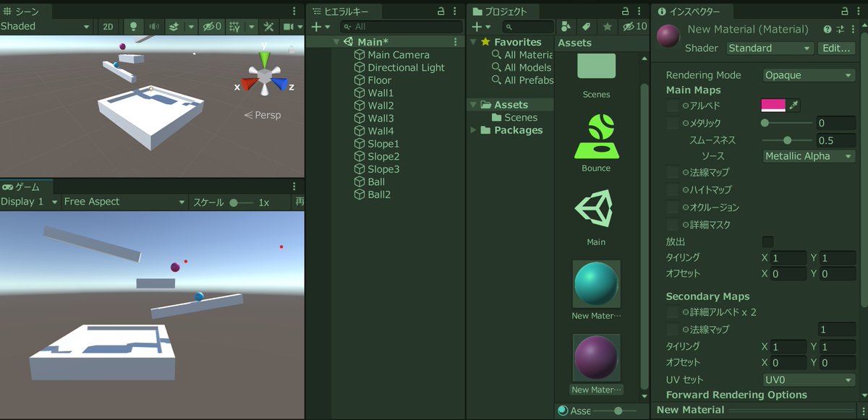Click the star favorites filter icon
The width and height of the screenshot is (868, 420).
pos(607,26)
